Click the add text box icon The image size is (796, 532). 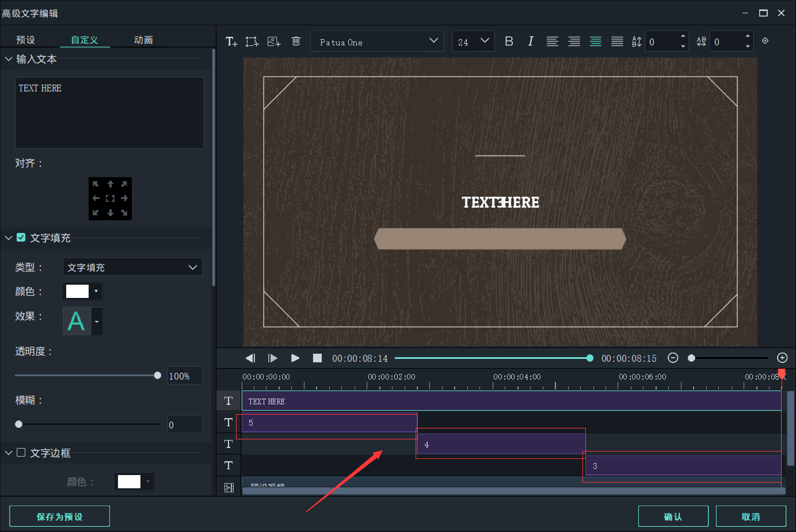(x=231, y=41)
